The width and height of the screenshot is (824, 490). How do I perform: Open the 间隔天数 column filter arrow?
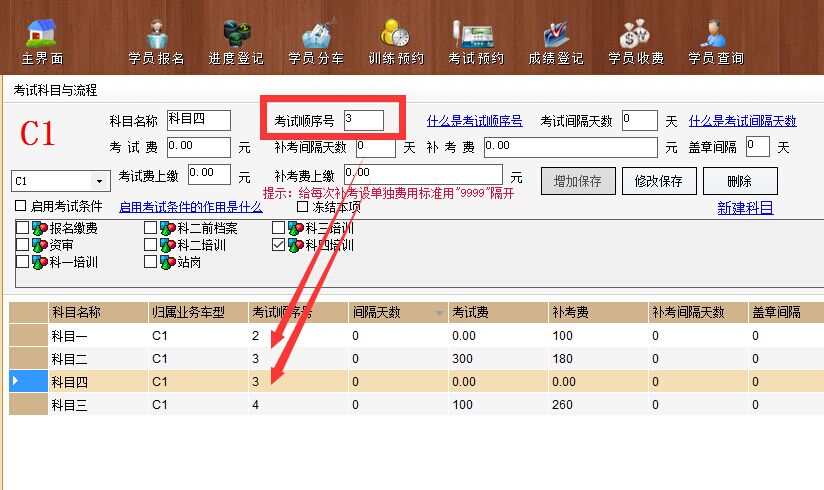(439, 313)
